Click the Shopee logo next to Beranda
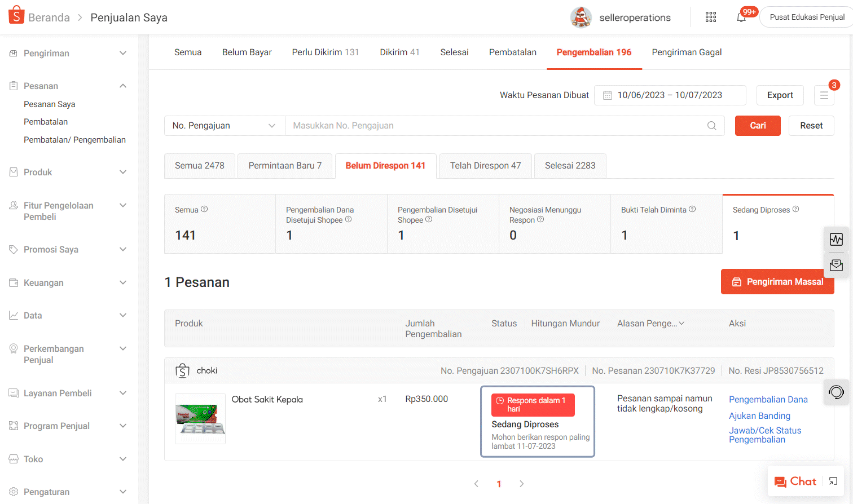Screen dimensions: 853x504 tap(15, 14)
